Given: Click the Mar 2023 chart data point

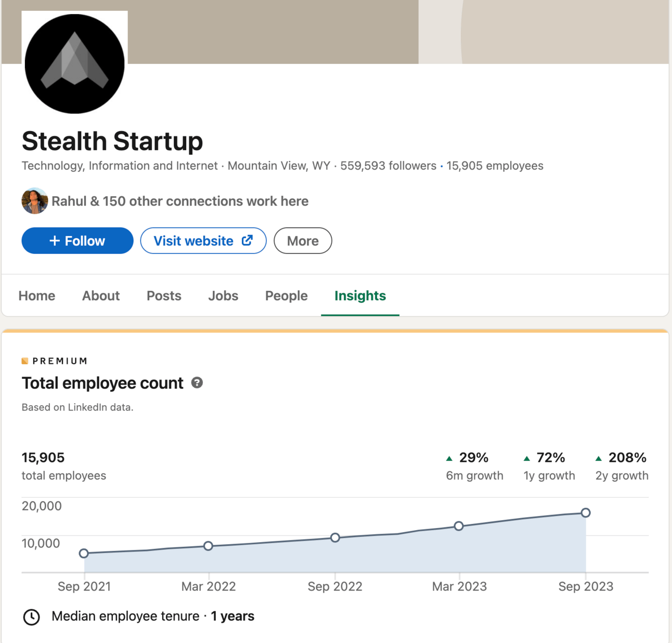Looking at the screenshot, I should click(x=459, y=526).
